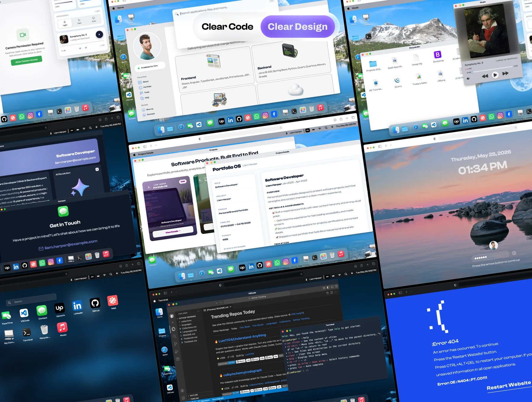Open Hire me under Socials in profile sidebar

pos(148,110)
